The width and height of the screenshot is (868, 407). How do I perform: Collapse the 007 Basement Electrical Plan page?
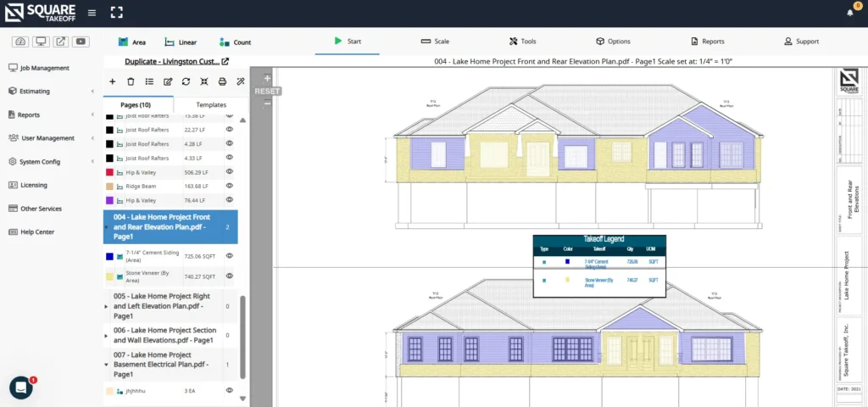coord(106,365)
